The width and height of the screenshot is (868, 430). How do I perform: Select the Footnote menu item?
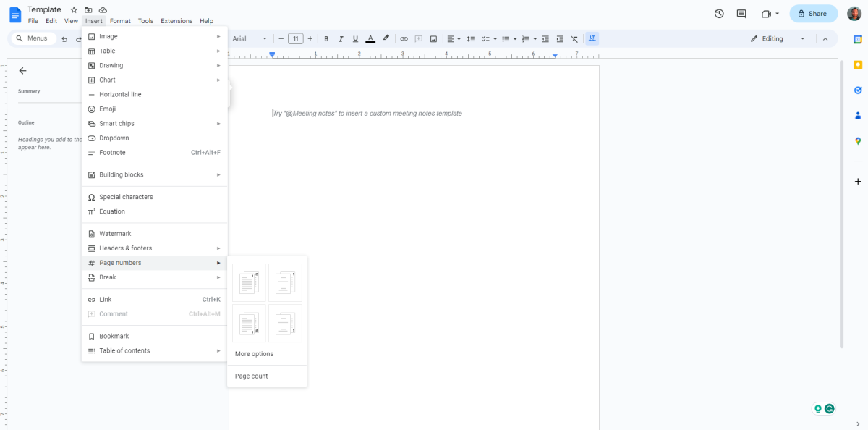pos(155,153)
